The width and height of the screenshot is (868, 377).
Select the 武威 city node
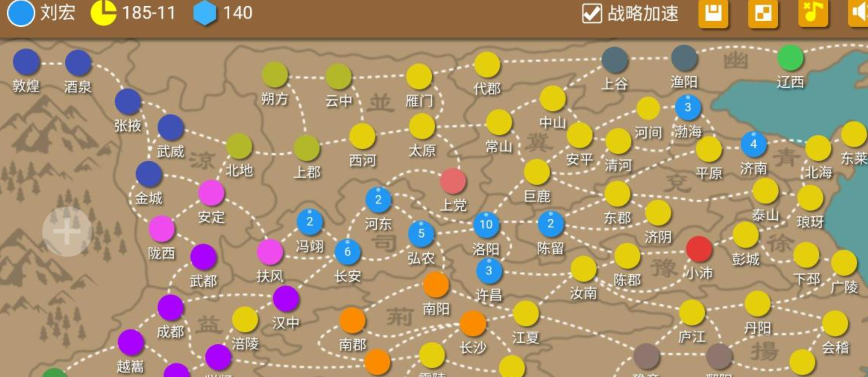[171, 128]
